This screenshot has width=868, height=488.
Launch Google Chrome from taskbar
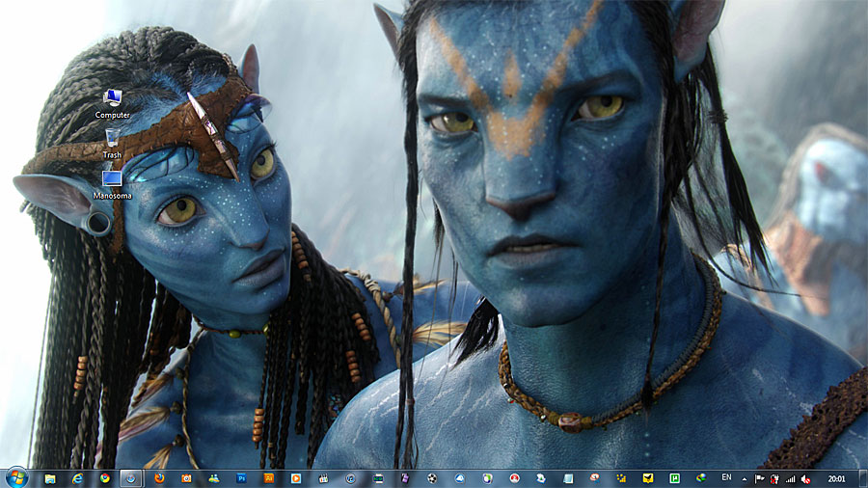tap(104, 478)
